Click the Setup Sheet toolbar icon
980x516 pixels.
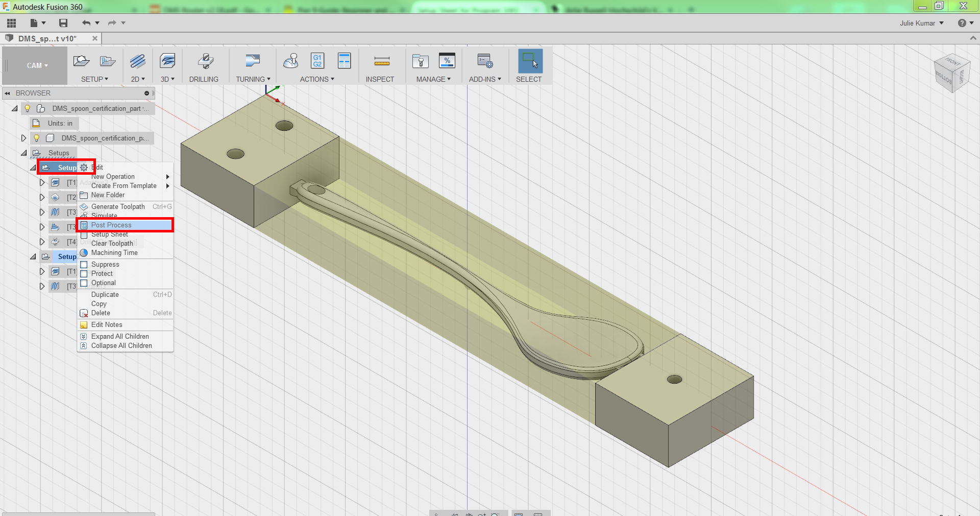click(x=345, y=61)
